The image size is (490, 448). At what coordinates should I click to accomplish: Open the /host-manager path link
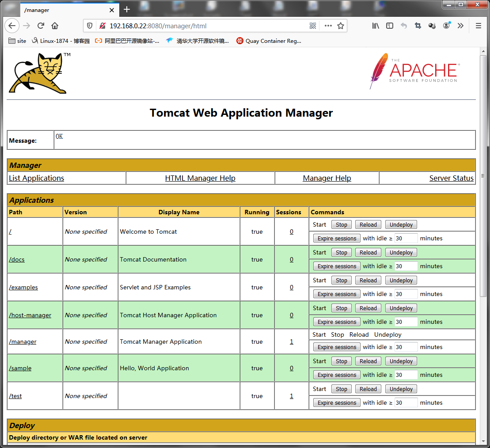tap(30, 315)
